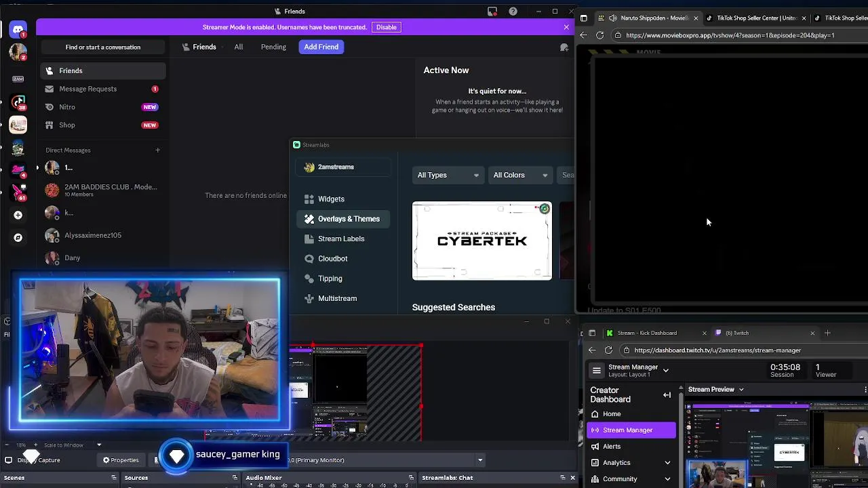Open the 2AM BADDIES CLUB group chat
The image size is (868, 488).
point(103,190)
